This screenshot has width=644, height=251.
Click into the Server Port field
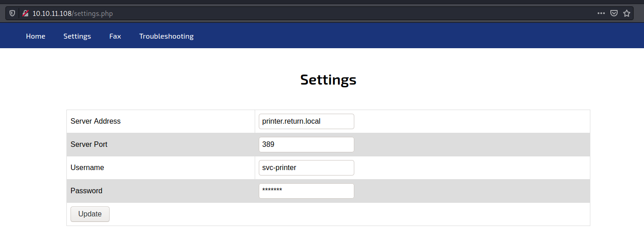(306, 145)
